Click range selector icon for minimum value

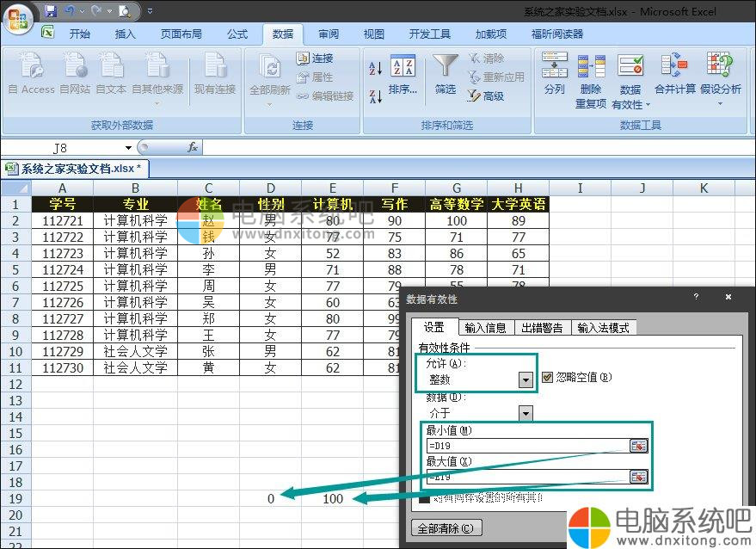(x=638, y=446)
